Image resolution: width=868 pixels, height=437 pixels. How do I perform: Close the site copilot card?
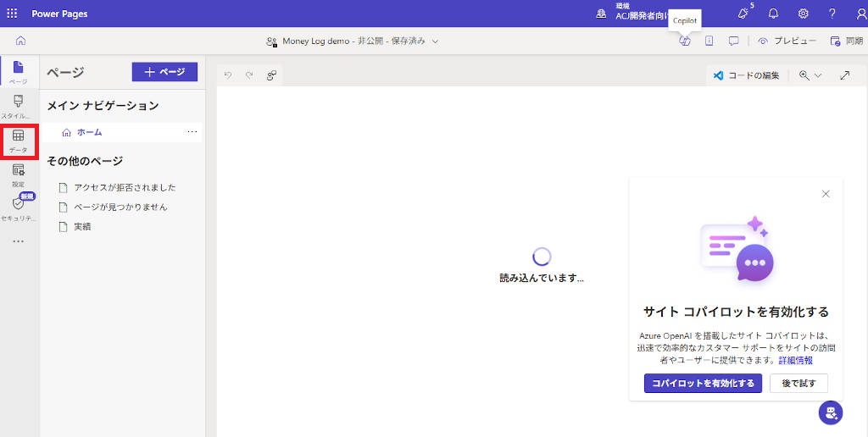point(826,194)
